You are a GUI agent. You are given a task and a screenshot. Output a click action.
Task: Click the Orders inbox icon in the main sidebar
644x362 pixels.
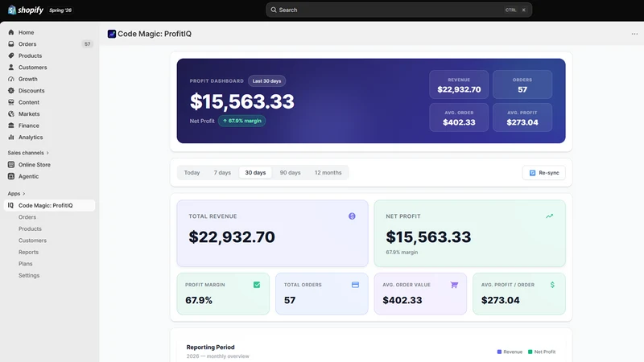pyautogui.click(x=11, y=44)
